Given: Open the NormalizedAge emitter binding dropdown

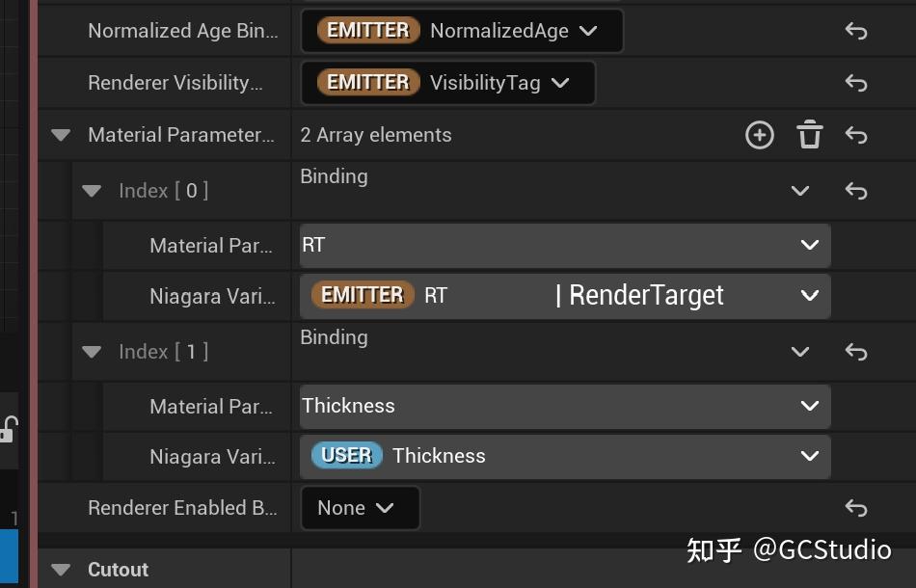Looking at the screenshot, I should (x=588, y=30).
